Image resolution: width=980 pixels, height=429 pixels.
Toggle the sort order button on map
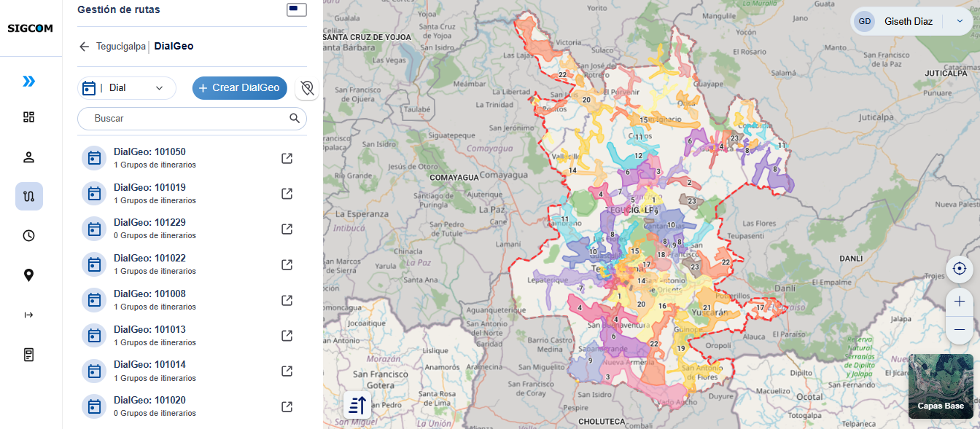tap(357, 405)
